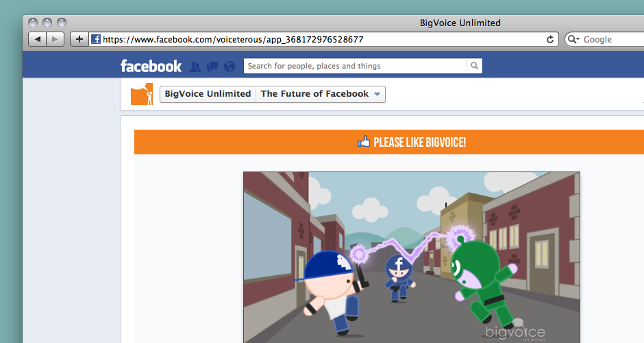Open BigVoice orange page logo

142,94
